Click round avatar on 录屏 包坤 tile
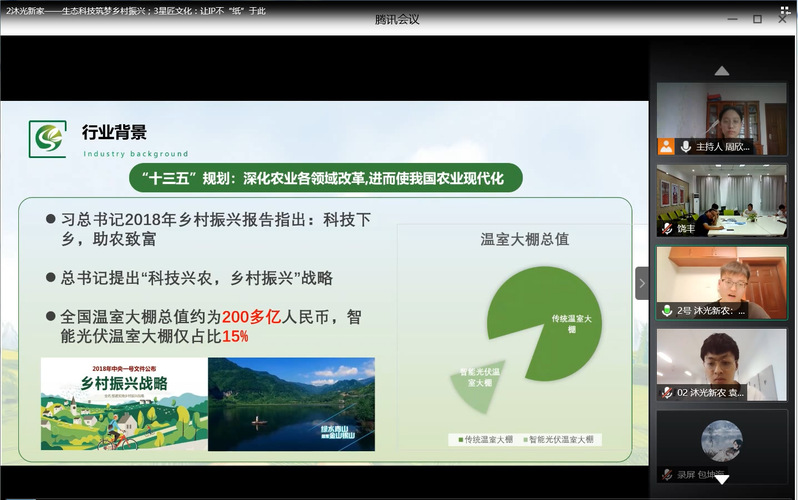Screen dimensions: 798x500 [721, 441]
